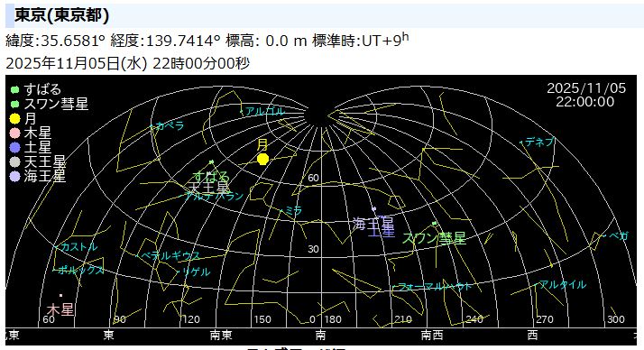The height and width of the screenshot is (350, 644).
Task: Click the 海王星 text in the legend
Action: click(45, 176)
